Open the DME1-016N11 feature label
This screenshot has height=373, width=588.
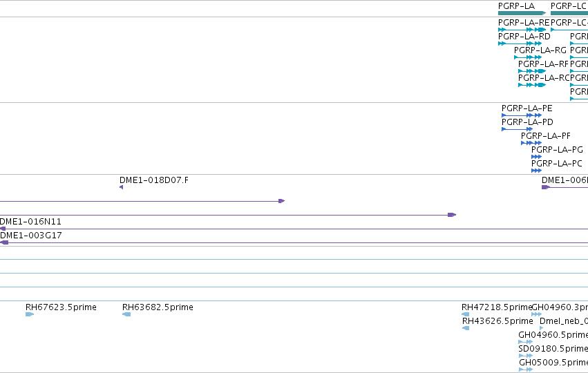(30, 222)
